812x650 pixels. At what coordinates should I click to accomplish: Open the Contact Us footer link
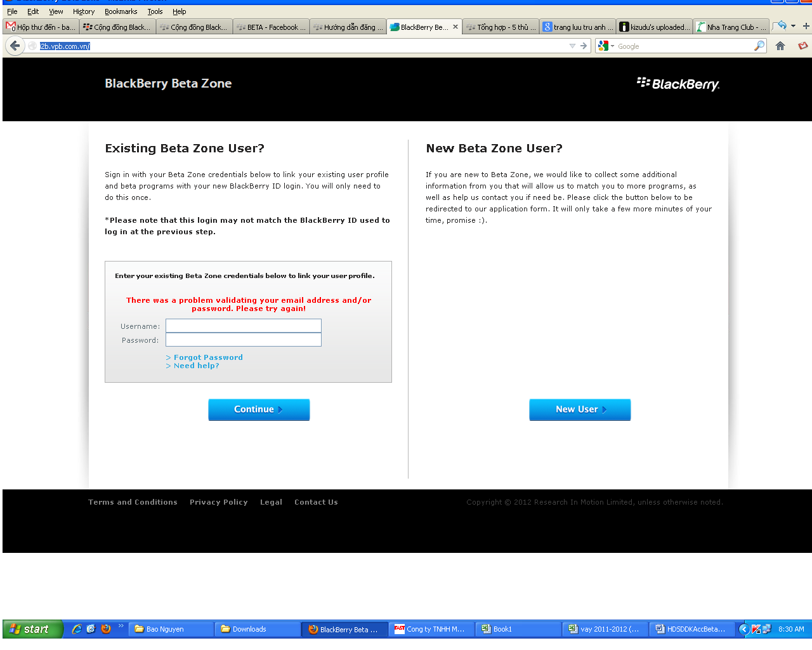316,502
